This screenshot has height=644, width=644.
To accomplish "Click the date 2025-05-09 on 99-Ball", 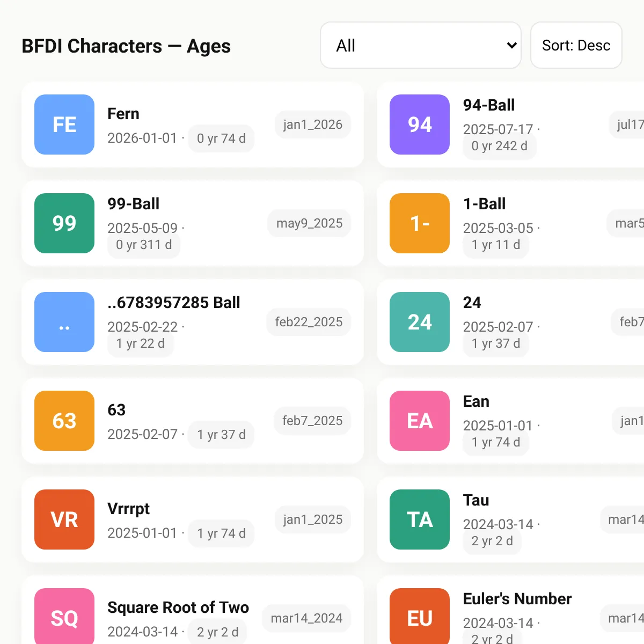I will pos(142,228).
